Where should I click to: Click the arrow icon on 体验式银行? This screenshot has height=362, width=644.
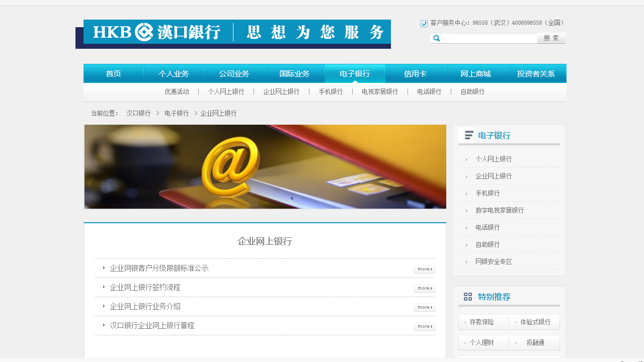[x=516, y=322]
